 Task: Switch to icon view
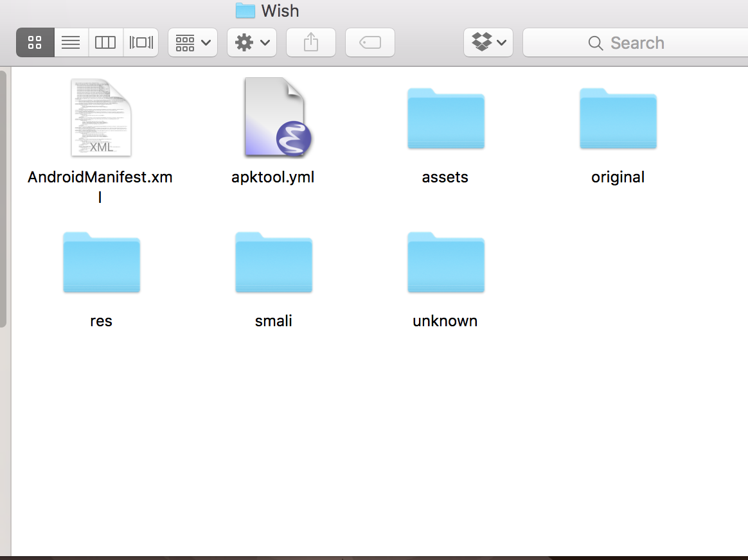pyautogui.click(x=35, y=42)
